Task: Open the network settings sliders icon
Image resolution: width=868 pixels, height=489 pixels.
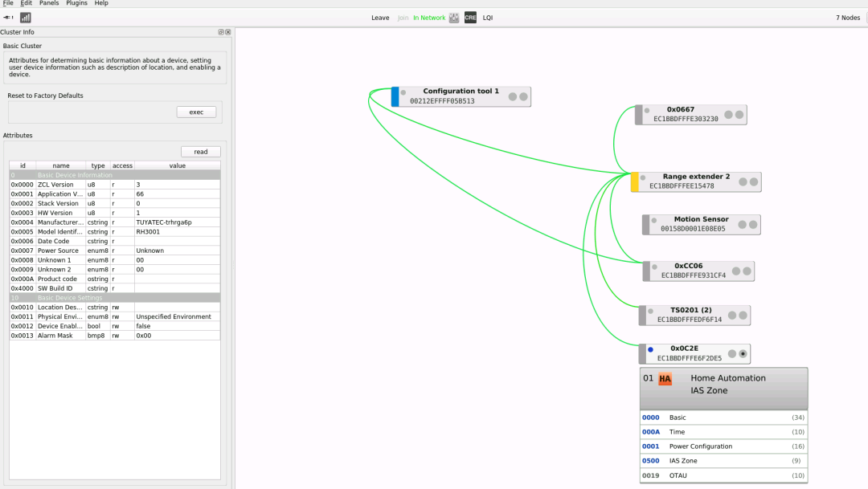Action: pos(453,17)
